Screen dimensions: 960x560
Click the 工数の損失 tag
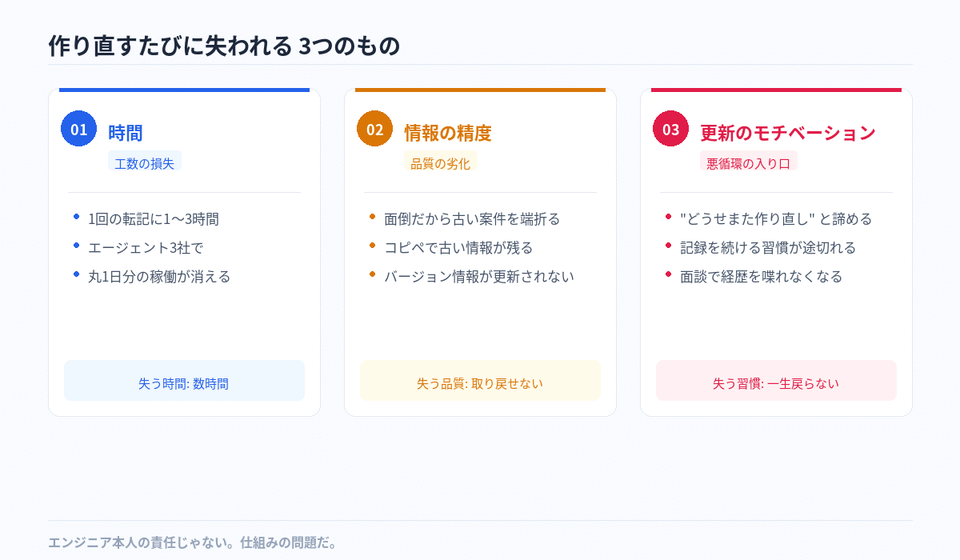tap(145, 163)
